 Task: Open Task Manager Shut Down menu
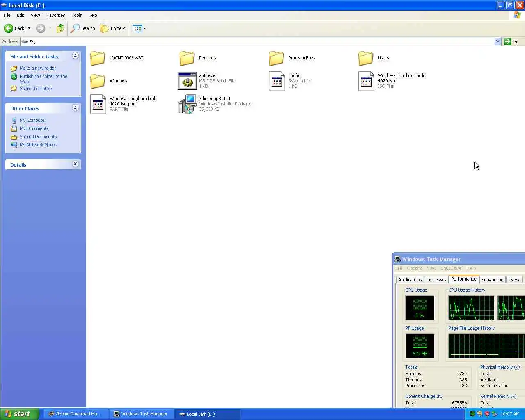tap(452, 268)
